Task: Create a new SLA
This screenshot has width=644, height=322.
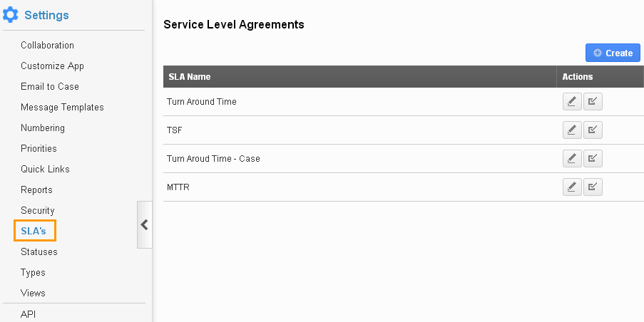Action: coord(613,53)
